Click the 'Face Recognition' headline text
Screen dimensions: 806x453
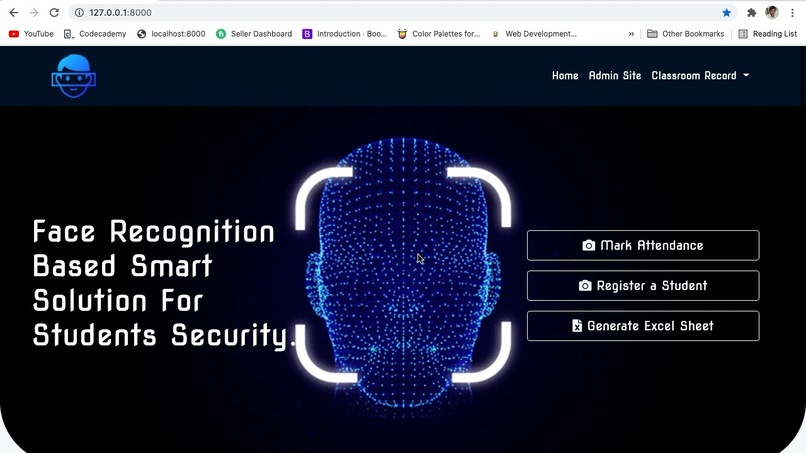(154, 232)
